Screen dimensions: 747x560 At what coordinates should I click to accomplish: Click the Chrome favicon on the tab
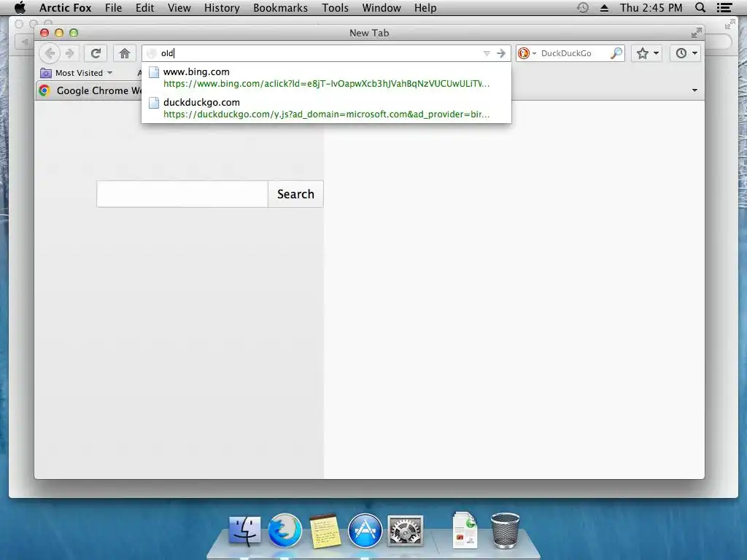click(44, 90)
